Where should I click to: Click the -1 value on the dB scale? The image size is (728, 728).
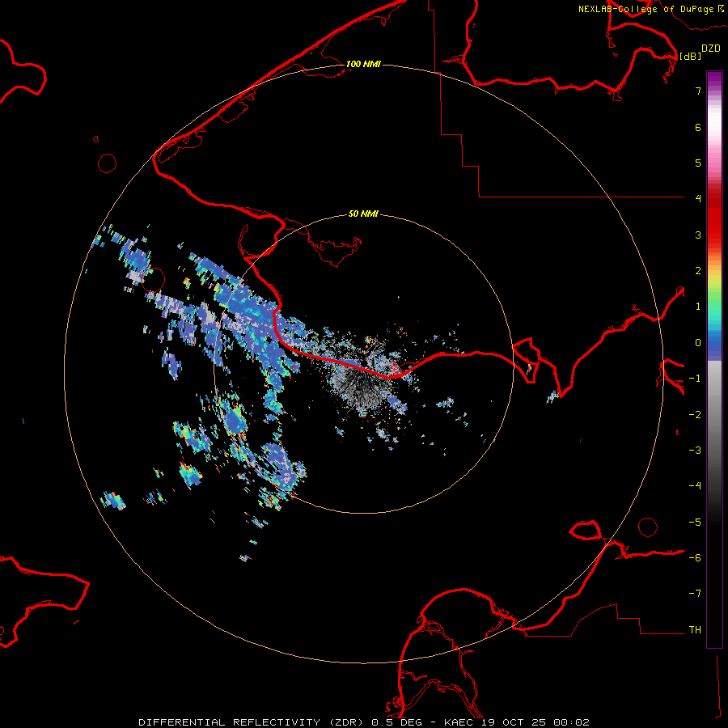click(x=695, y=379)
